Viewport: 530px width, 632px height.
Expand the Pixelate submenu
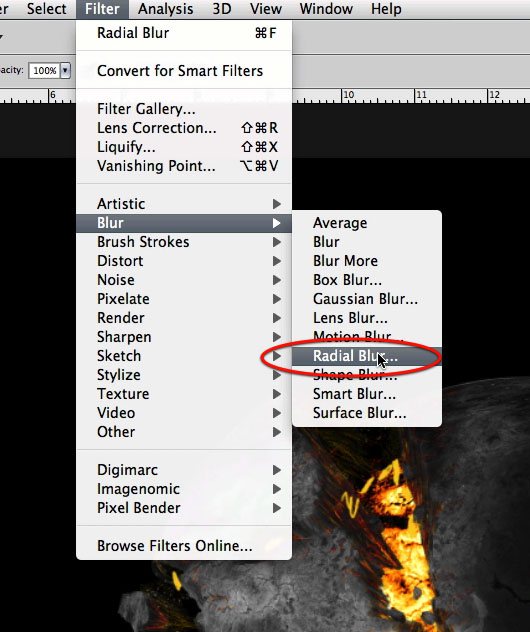coord(184,299)
